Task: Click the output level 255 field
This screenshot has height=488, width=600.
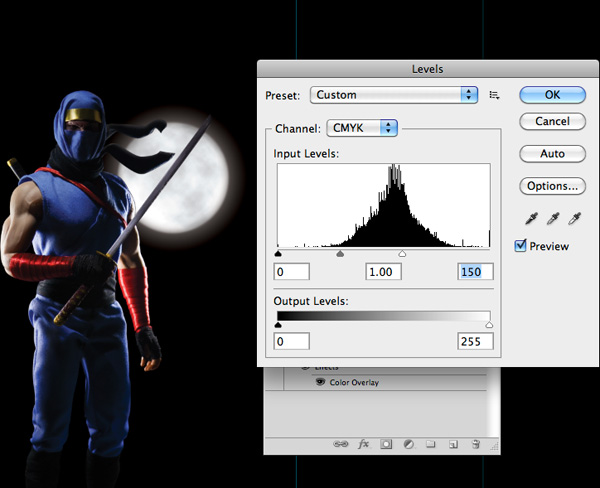Action: [x=476, y=341]
